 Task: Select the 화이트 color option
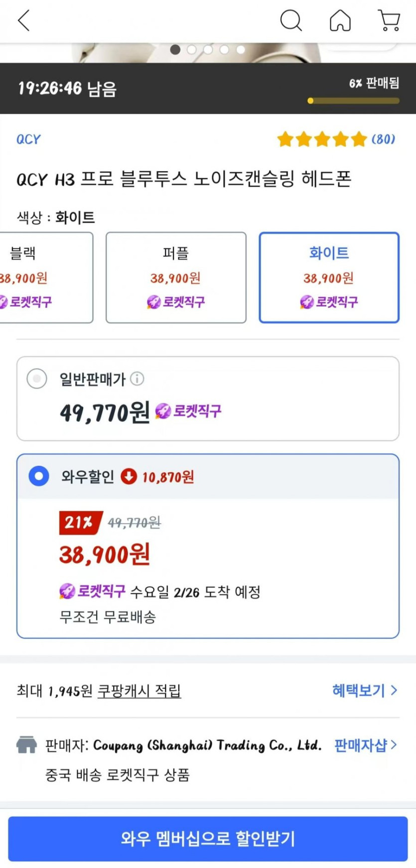click(x=329, y=277)
